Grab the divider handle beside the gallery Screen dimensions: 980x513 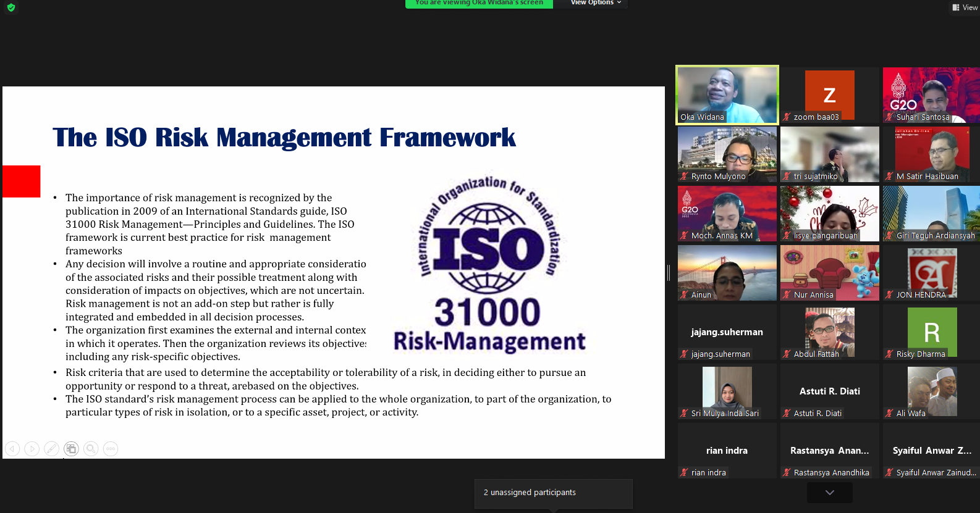pos(669,273)
